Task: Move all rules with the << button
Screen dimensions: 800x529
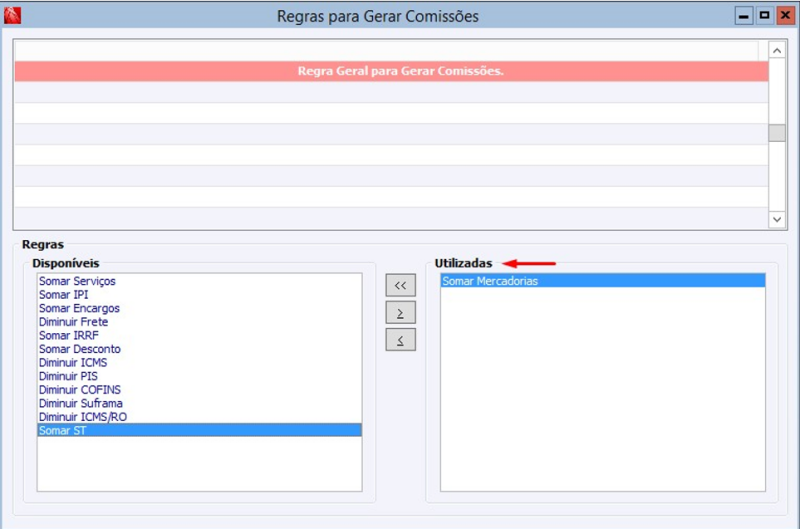Action: pos(401,285)
